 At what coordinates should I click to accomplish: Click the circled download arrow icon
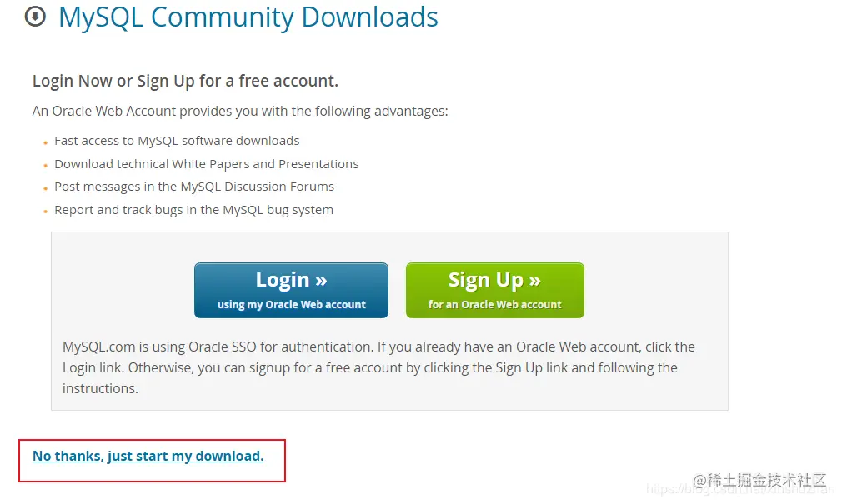[x=36, y=17]
